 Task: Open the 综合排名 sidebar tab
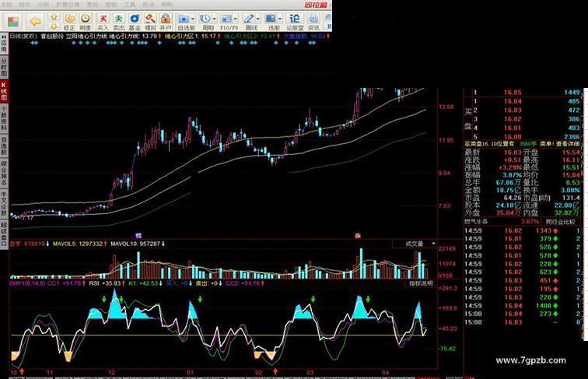coord(4,174)
